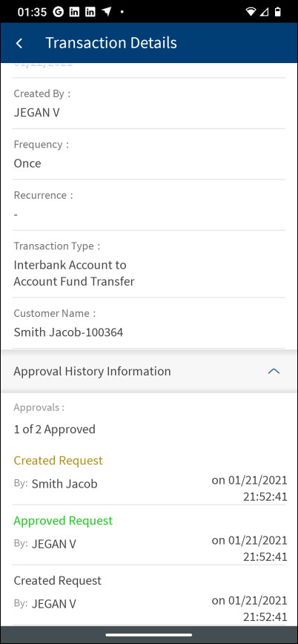Tap Interbank Account to Account Fund Transfer
The width and height of the screenshot is (298, 644).
point(74,273)
